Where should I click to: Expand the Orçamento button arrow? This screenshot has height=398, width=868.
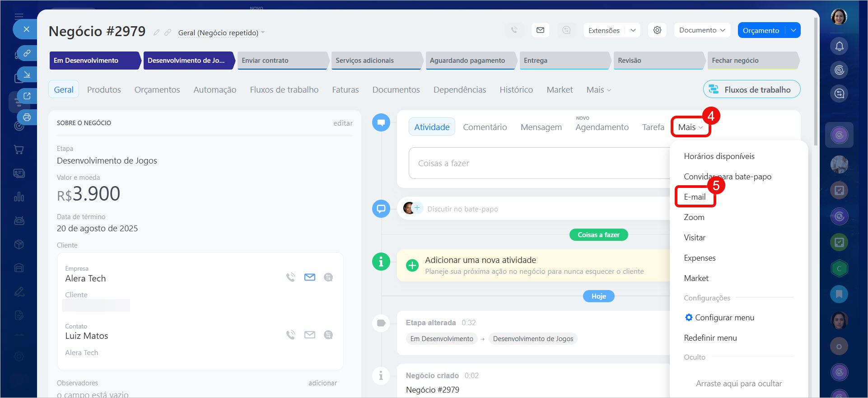(x=793, y=30)
